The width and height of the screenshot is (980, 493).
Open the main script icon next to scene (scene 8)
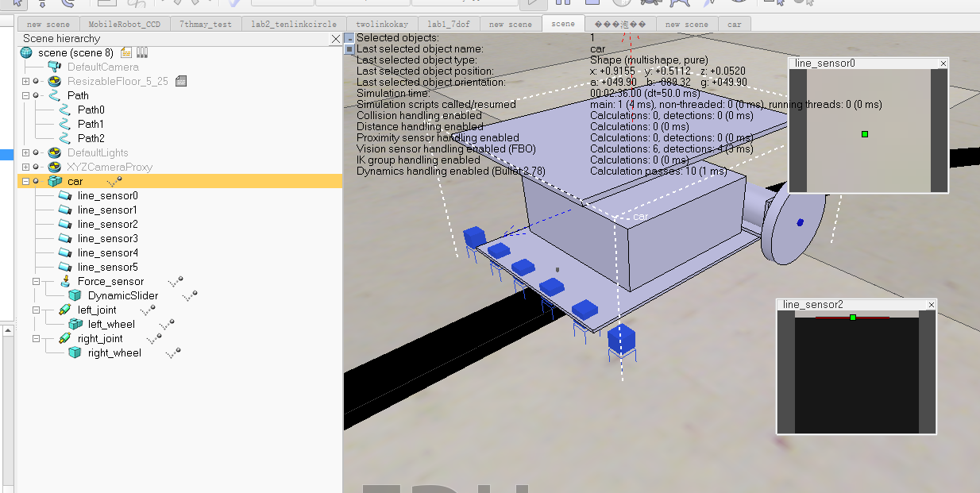click(126, 53)
